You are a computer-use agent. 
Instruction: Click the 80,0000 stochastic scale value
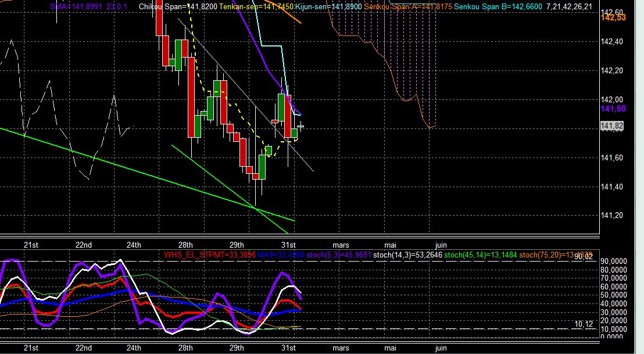(614, 270)
